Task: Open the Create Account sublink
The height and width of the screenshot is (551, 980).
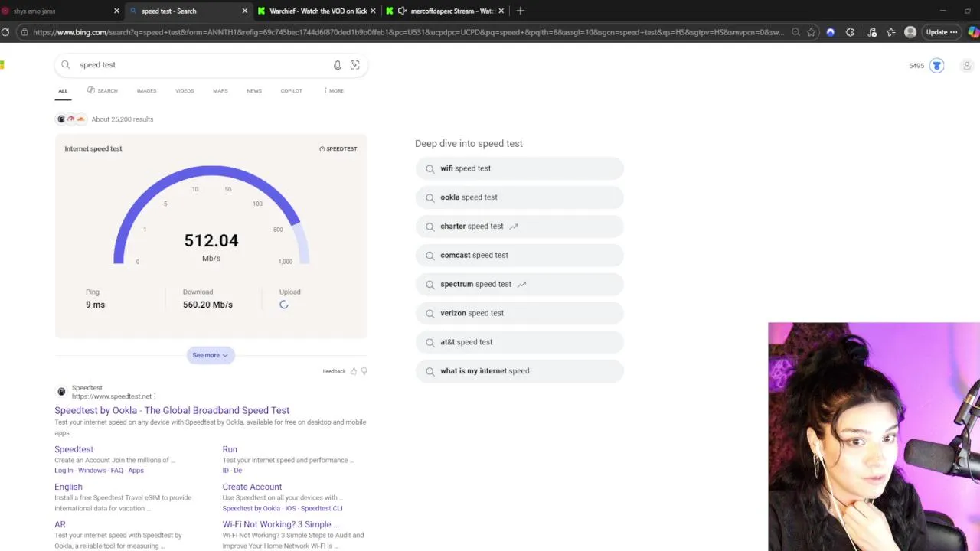Action: [x=252, y=487]
